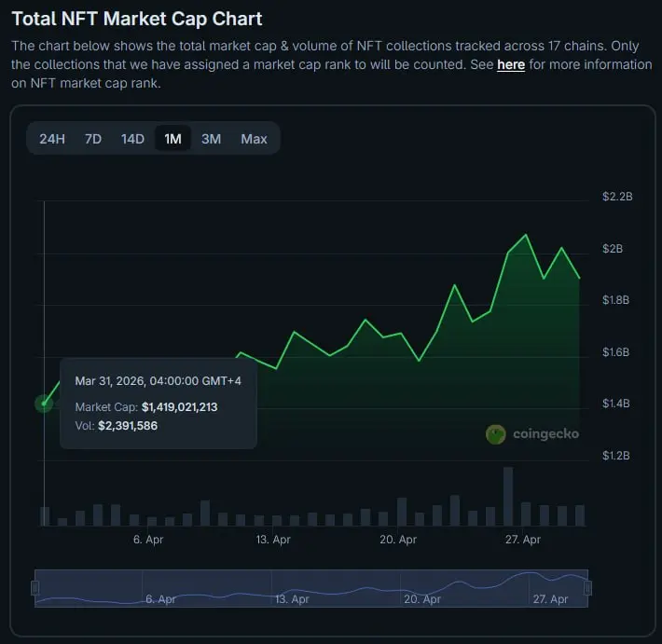The image size is (662, 644).
Task: Click the "Total NFT Market Cap Chart" heading
Action: click(x=137, y=19)
